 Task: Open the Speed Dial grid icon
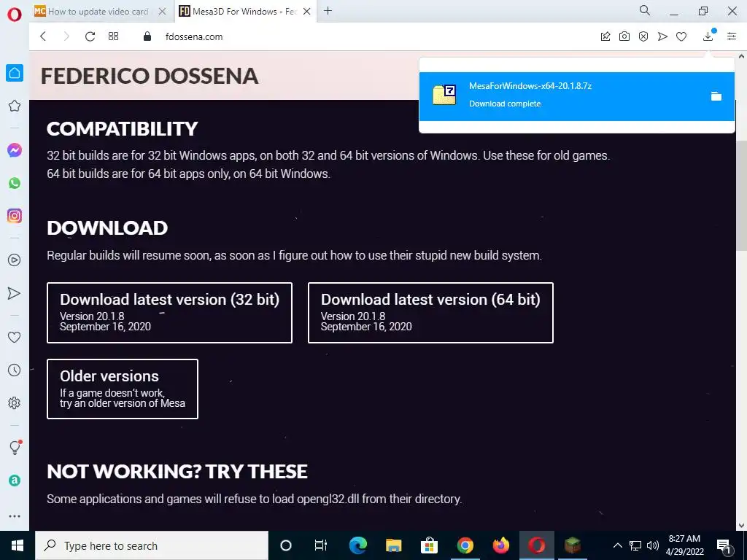113,36
